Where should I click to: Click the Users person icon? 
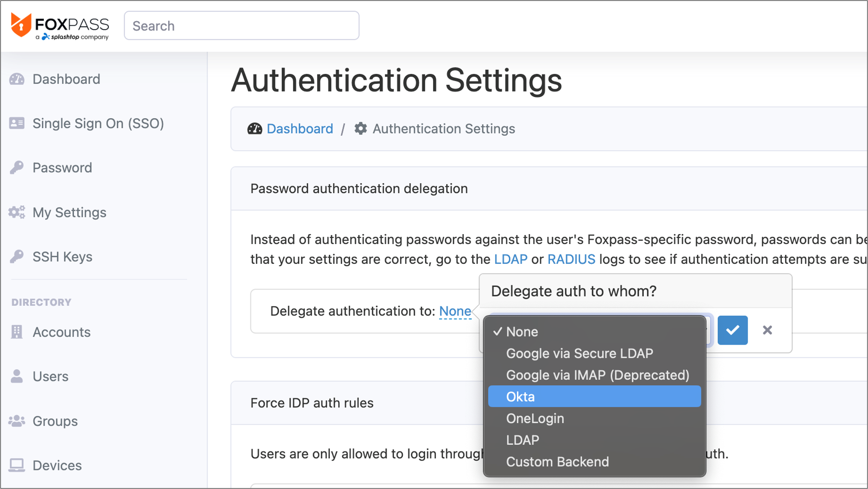pyautogui.click(x=17, y=376)
